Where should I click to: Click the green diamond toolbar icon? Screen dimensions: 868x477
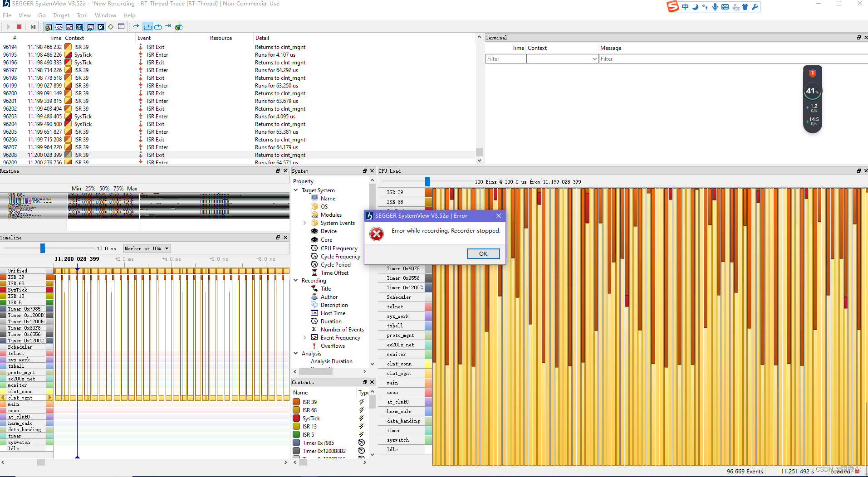(x=111, y=27)
